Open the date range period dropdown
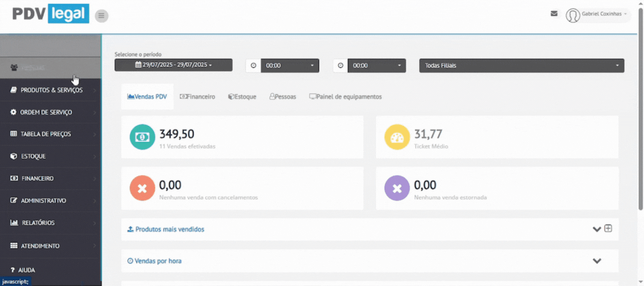The width and height of the screenshot is (644, 286). (x=173, y=65)
